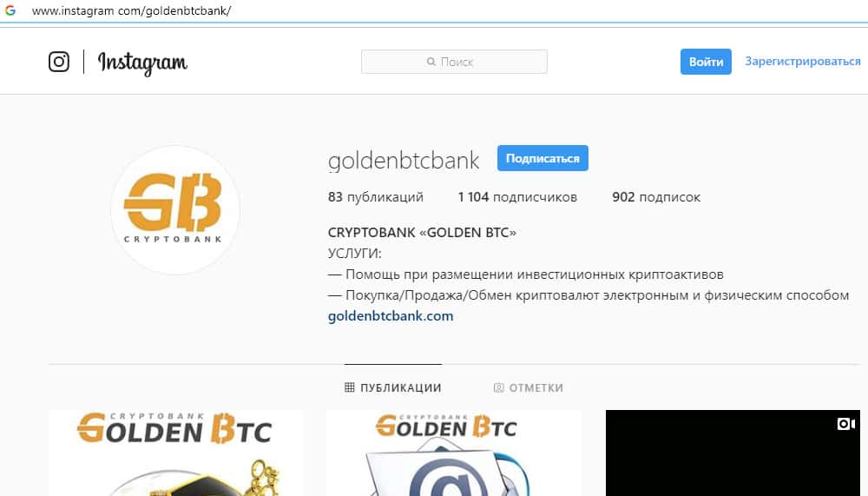Click the Войти login button
The image size is (868, 496).
click(706, 62)
